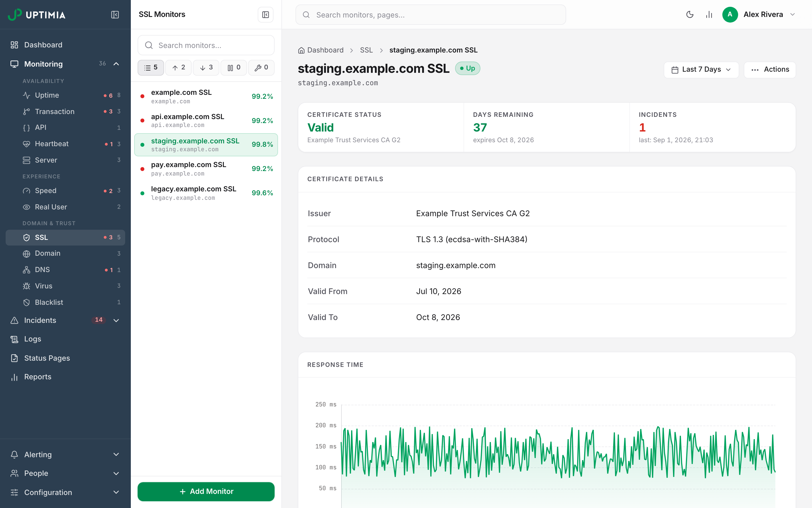
Task: Select the All monitors filter showing 5
Action: pyautogui.click(x=151, y=67)
